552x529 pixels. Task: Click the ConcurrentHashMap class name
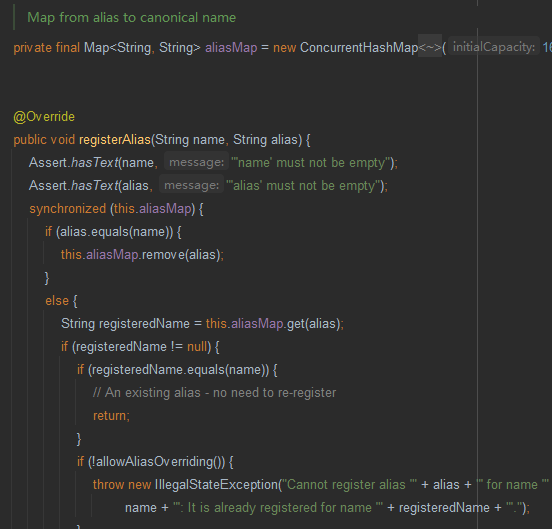pos(359,48)
